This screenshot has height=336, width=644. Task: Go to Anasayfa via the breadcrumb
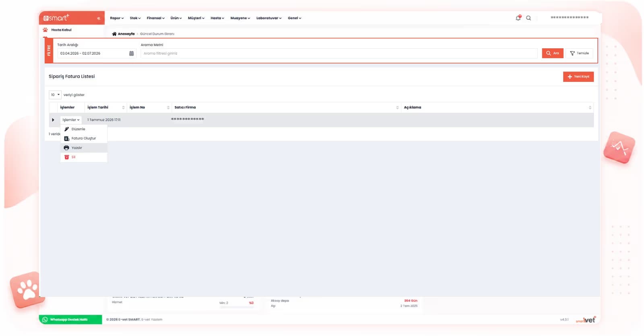pos(126,34)
